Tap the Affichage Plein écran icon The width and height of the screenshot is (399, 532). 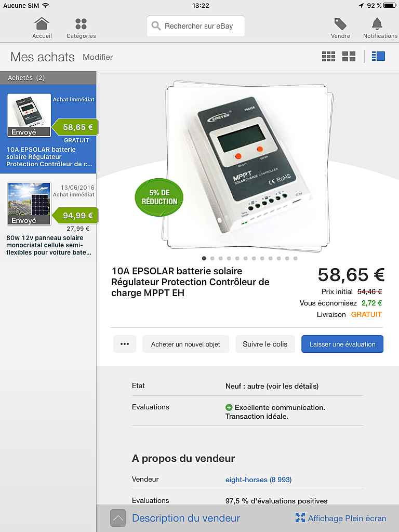point(300,518)
